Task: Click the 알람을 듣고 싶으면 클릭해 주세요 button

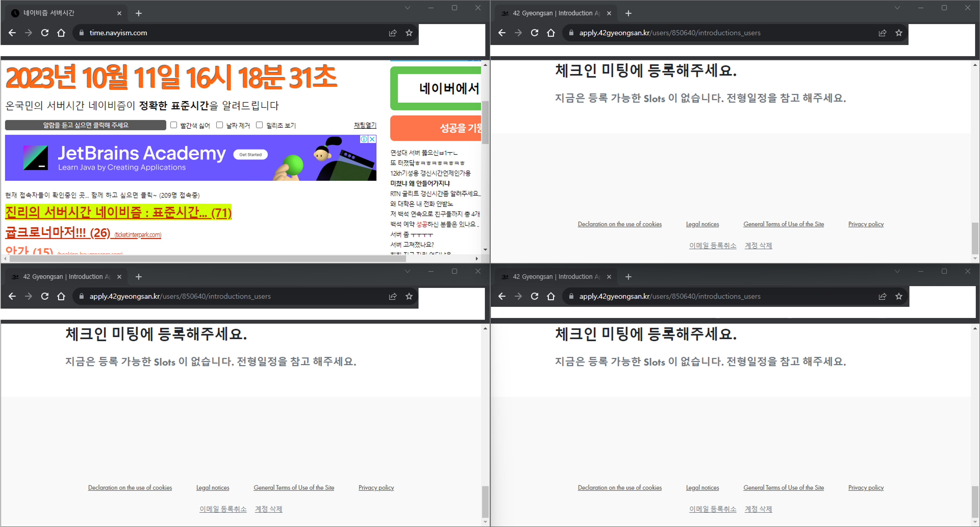Action: 85,125
